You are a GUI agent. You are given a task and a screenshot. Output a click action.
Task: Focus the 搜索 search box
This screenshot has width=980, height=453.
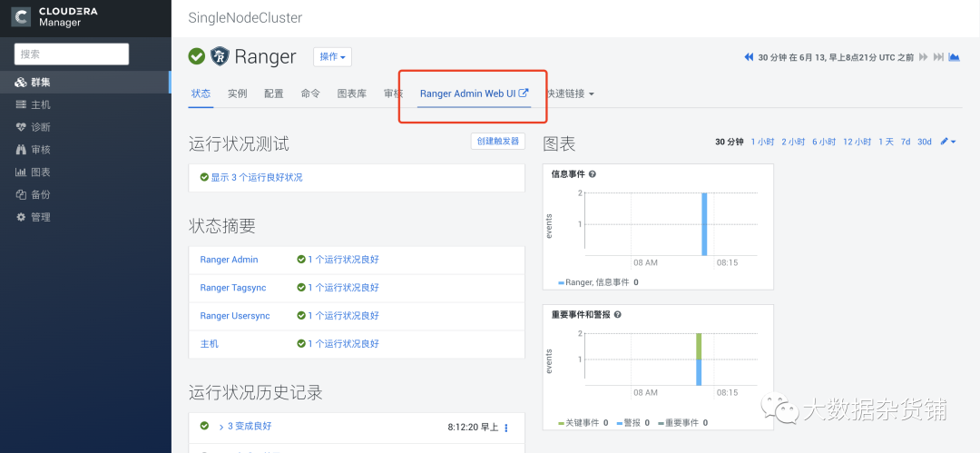click(72, 54)
